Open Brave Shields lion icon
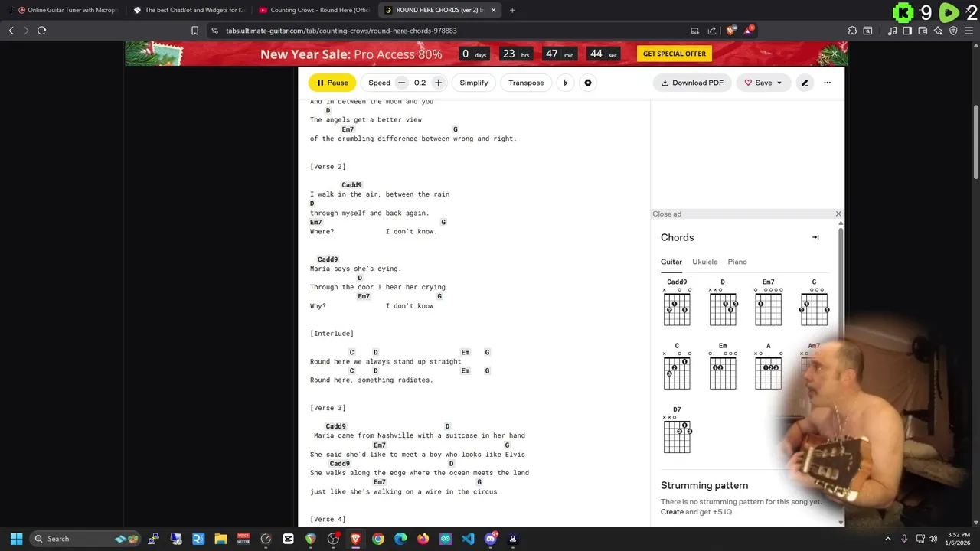The image size is (980, 551). [x=730, y=31]
